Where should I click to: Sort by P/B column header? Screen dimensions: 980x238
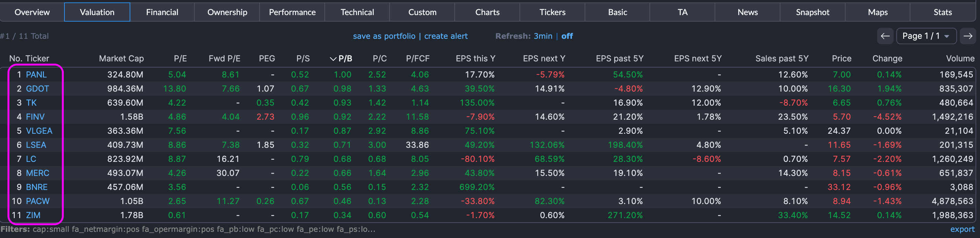pos(341,59)
